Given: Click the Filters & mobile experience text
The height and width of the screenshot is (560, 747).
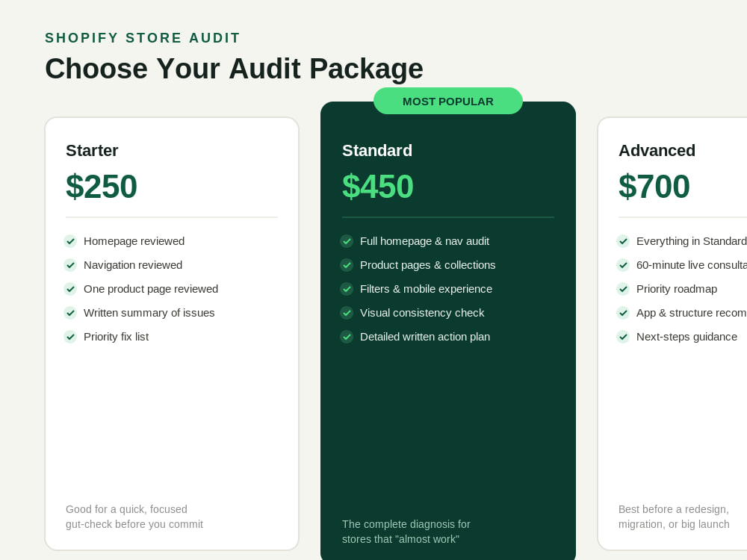Looking at the screenshot, I should click(x=426, y=289).
